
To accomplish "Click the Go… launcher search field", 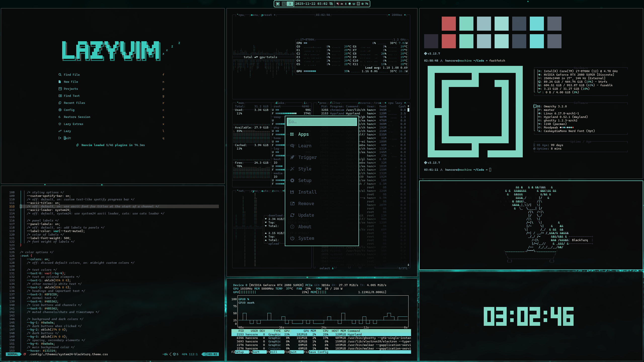I will (x=322, y=122).
